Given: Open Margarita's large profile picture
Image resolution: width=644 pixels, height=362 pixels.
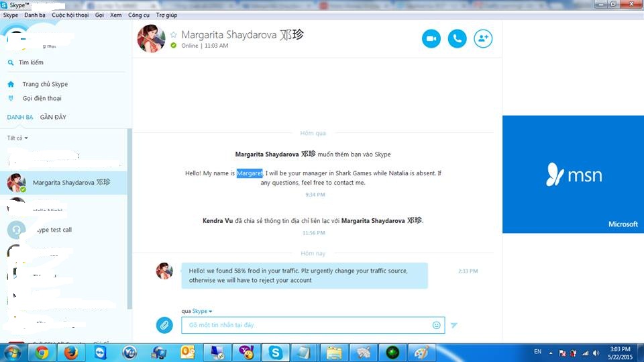Looking at the screenshot, I should click(x=151, y=39).
